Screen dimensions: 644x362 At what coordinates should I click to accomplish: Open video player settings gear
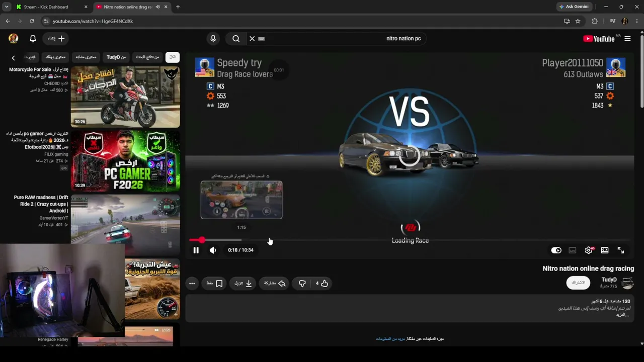589,250
